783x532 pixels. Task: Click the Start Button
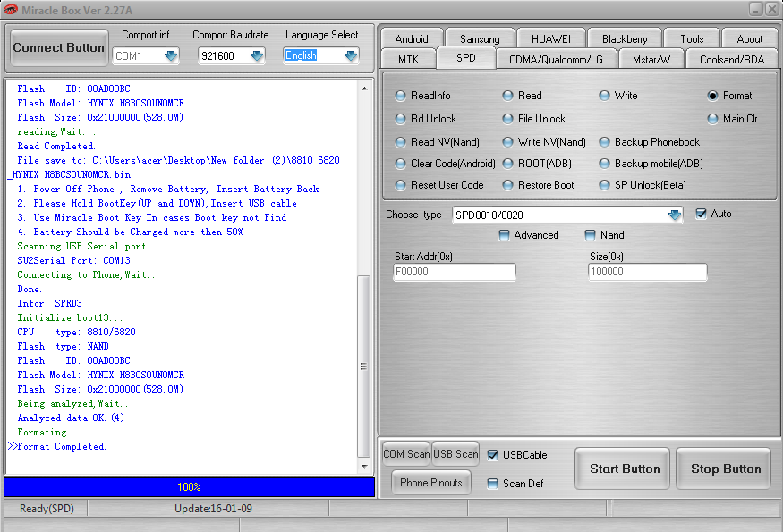tap(622, 469)
